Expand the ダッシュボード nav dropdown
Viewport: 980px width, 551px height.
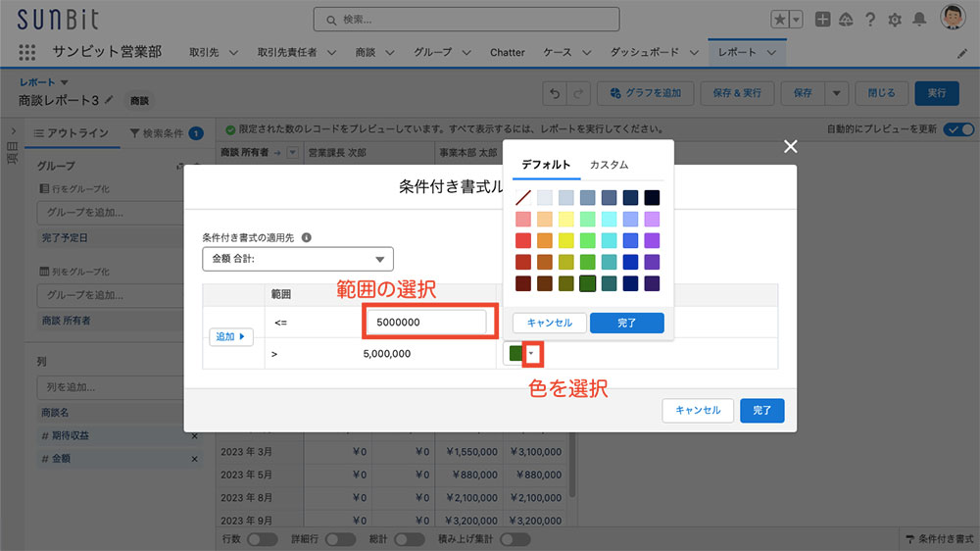pyautogui.click(x=694, y=53)
